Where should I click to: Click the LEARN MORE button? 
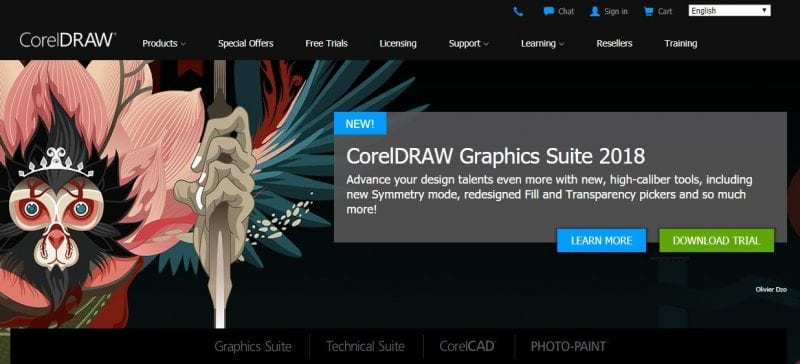601,240
